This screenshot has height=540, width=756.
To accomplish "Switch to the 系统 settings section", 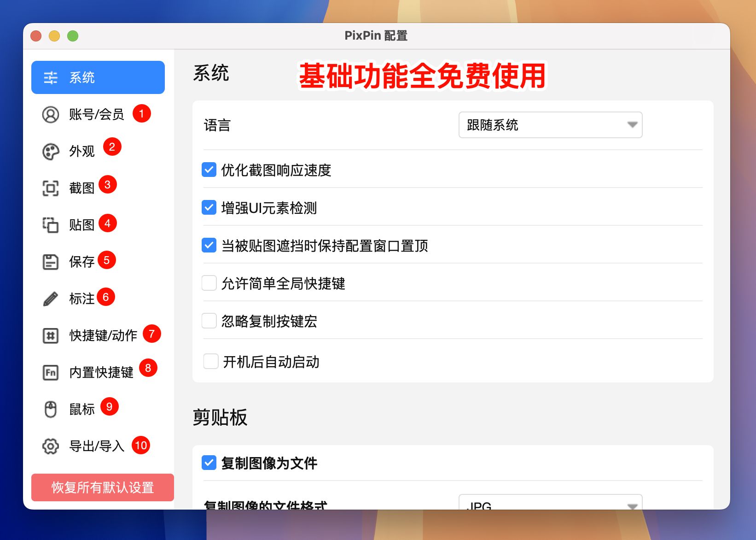I will [98, 77].
